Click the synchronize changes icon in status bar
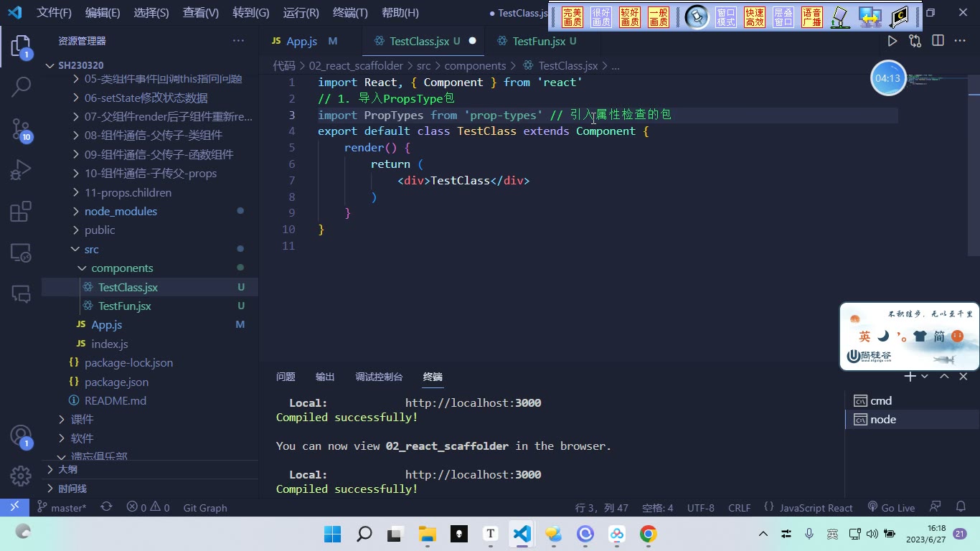 [x=106, y=507]
